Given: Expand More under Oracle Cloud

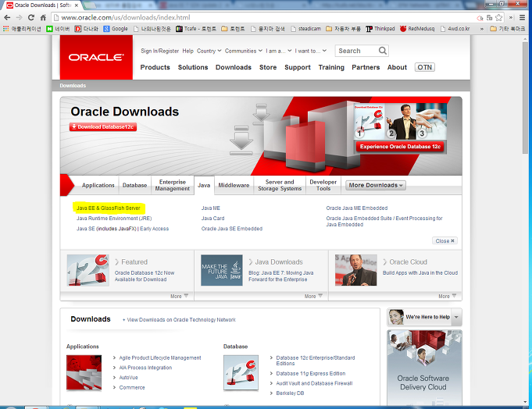Looking at the screenshot, I should (x=448, y=296).
